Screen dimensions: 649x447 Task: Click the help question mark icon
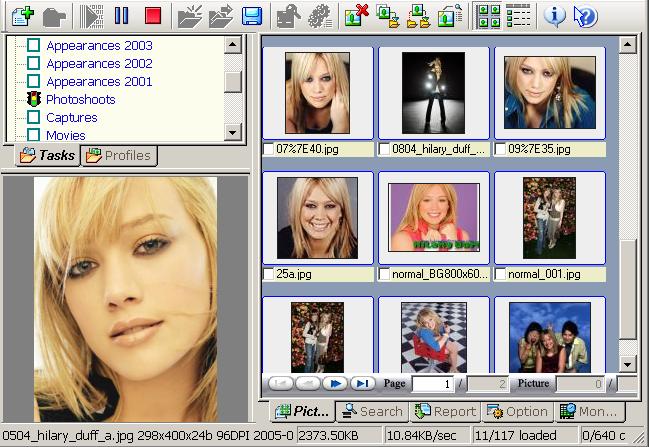585,15
